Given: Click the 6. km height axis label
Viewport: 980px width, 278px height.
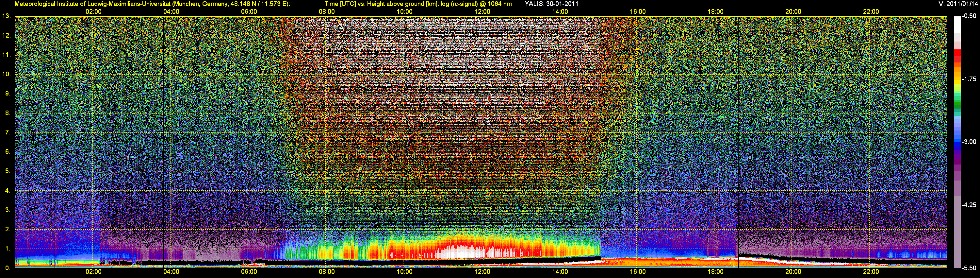Looking at the screenshot, I should pos(8,151).
